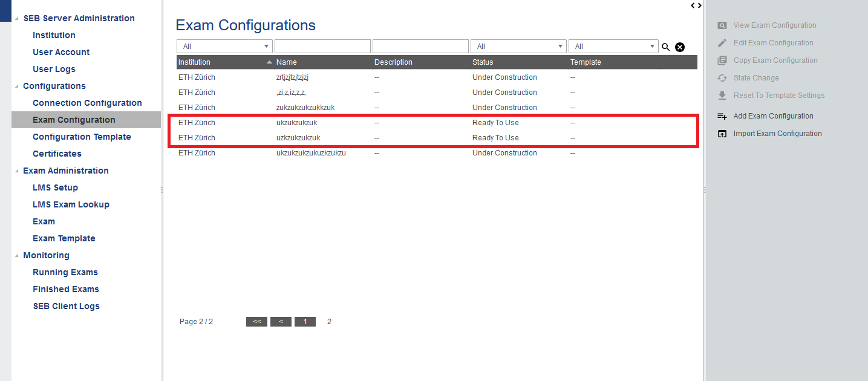Click the Name filter text field

pyautogui.click(x=322, y=47)
